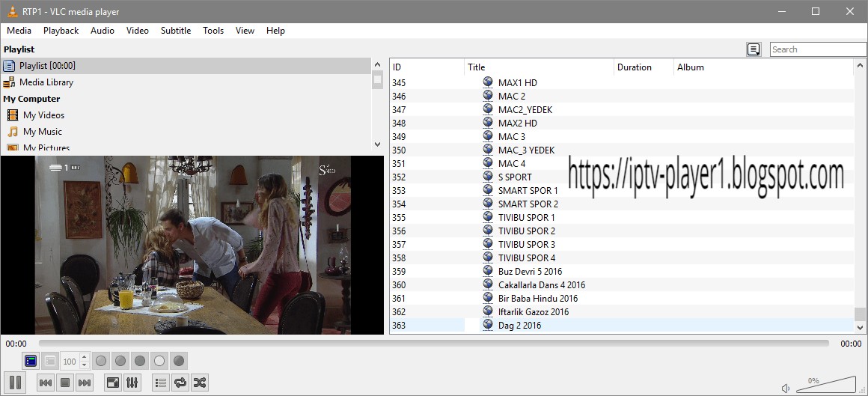Select Buz Devri 5 2016 title

click(531, 272)
